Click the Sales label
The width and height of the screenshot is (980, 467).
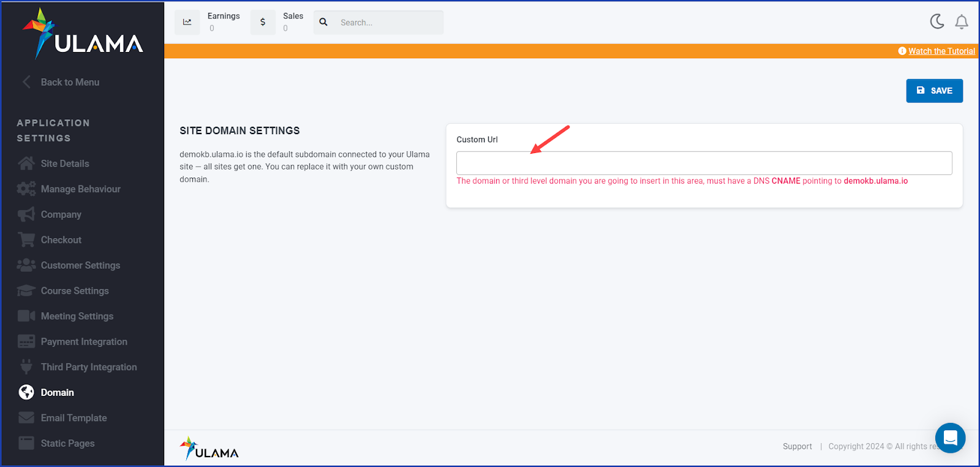(x=293, y=16)
